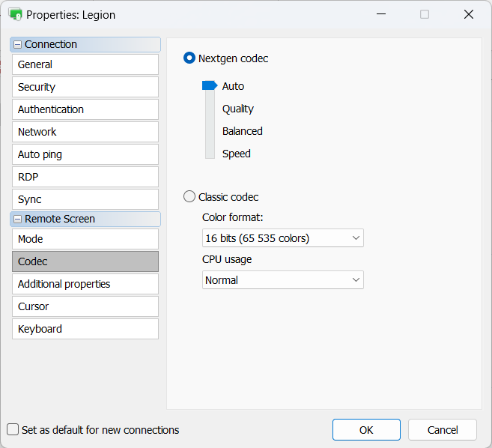Select the Nextgen codec radio button
The width and height of the screenshot is (492, 448).
click(x=189, y=58)
